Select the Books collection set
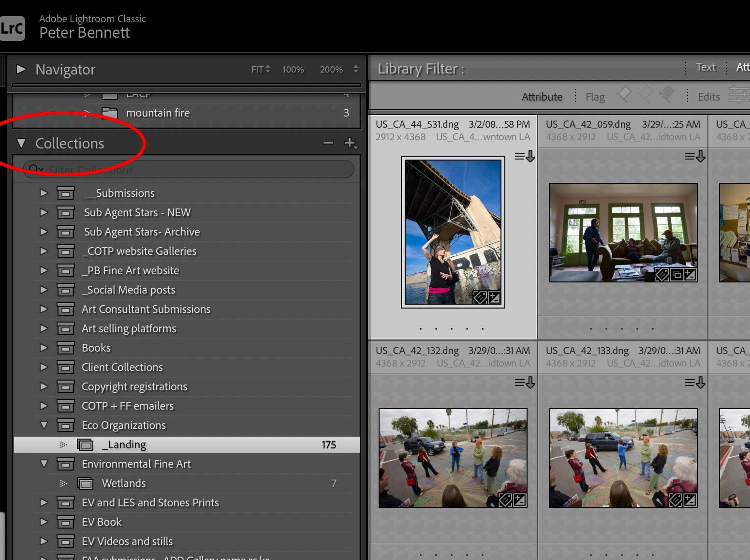Image resolution: width=750 pixels, height=560 pixels. [x=187, y=348]
